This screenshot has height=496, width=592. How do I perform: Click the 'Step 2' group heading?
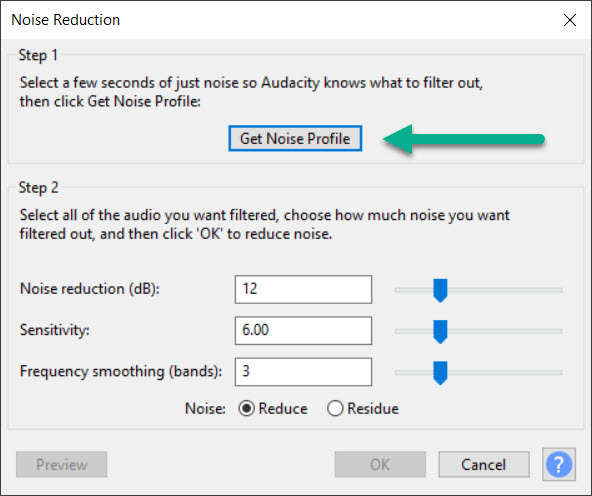(x=39, y=188)
